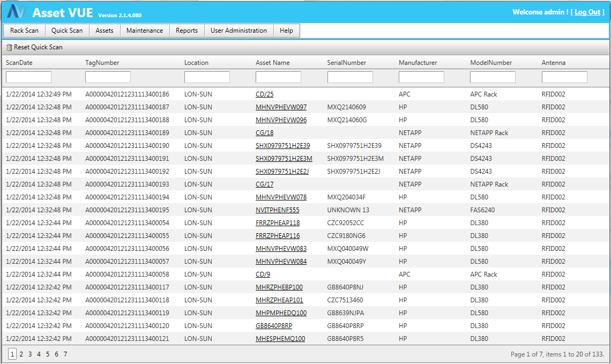Click current page number 1
The width and height of the screenshot is (611, 364).
(x=12, y=354)
